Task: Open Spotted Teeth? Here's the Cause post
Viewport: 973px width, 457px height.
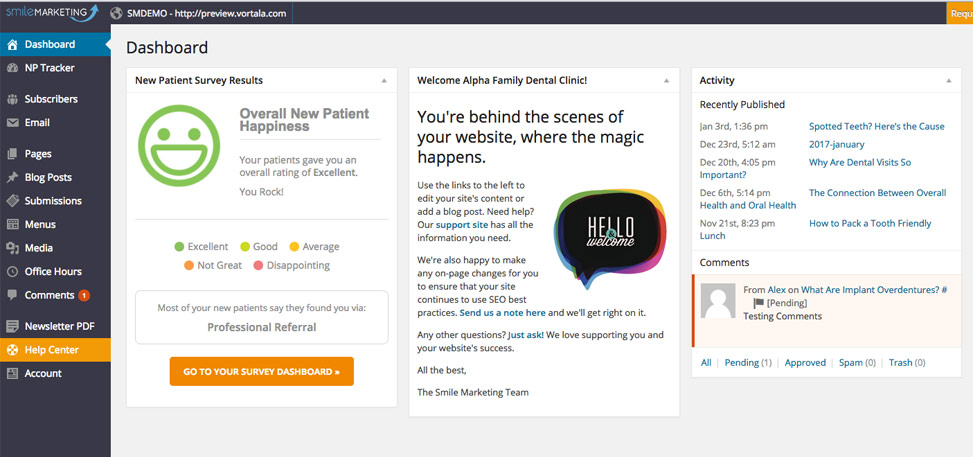Action: 877,127
